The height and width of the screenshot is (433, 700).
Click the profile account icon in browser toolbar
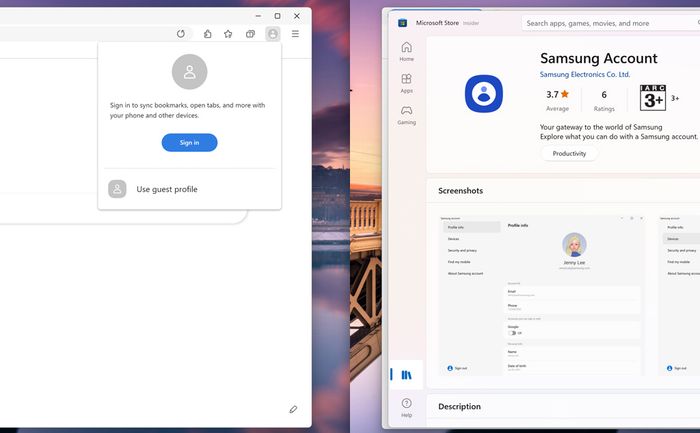tap(273, 34)
